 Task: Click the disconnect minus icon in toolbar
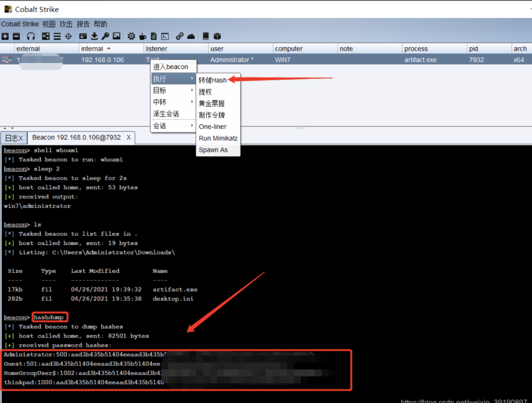(16, 36)
